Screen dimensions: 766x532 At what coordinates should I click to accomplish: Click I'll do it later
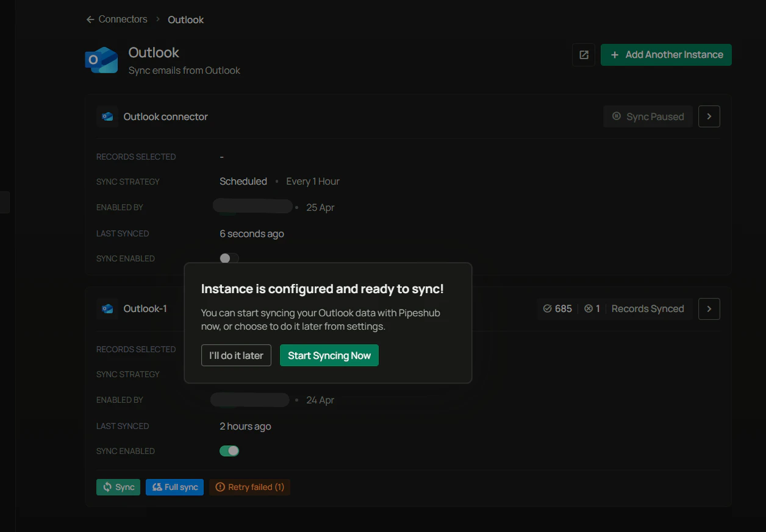[x=236, y=355]
